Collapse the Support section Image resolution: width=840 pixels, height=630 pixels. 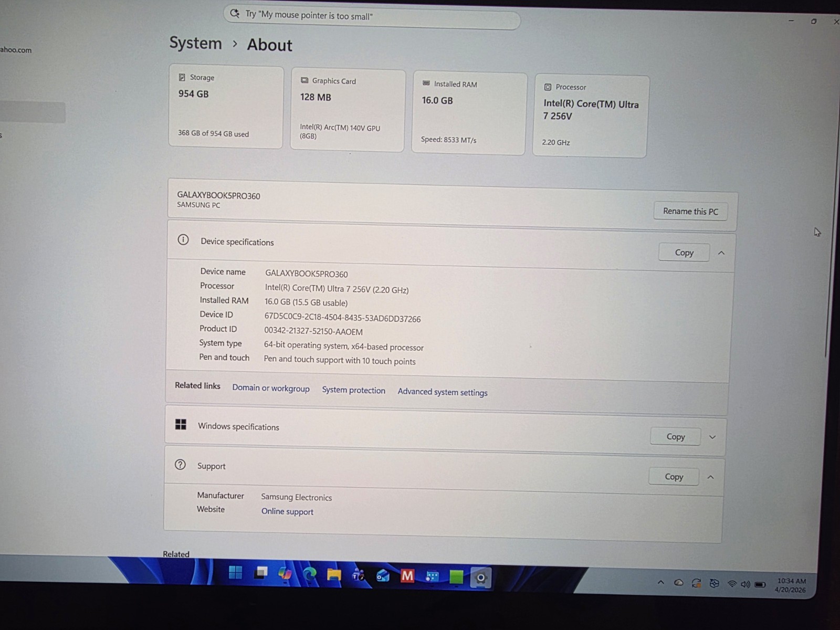(x=710, y=477)
